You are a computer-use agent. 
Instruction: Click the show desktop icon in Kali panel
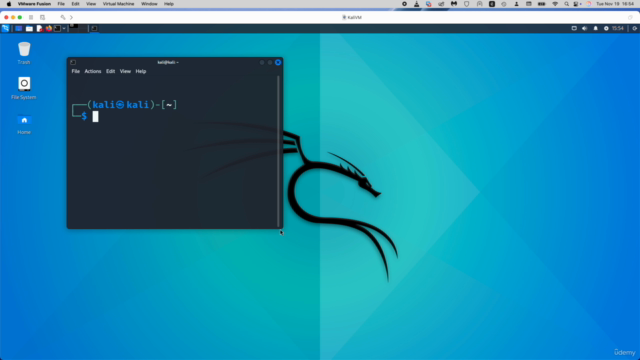pos(19,28)
